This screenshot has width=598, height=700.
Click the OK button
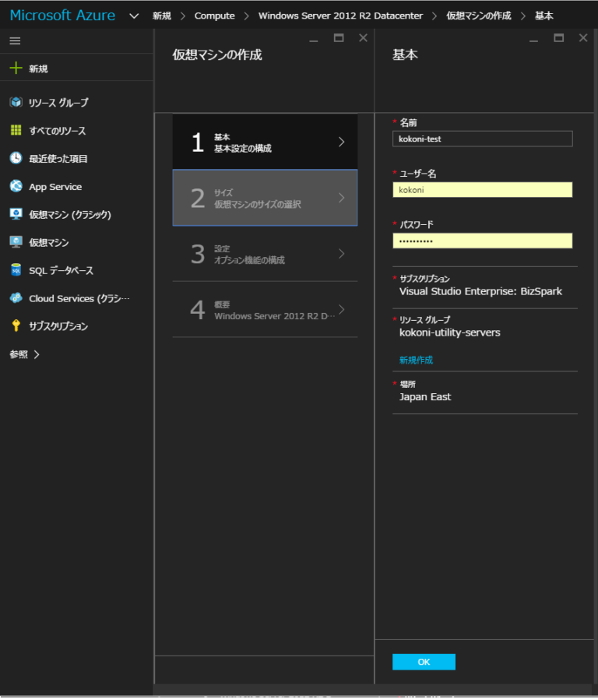click(x=424, y=662)
